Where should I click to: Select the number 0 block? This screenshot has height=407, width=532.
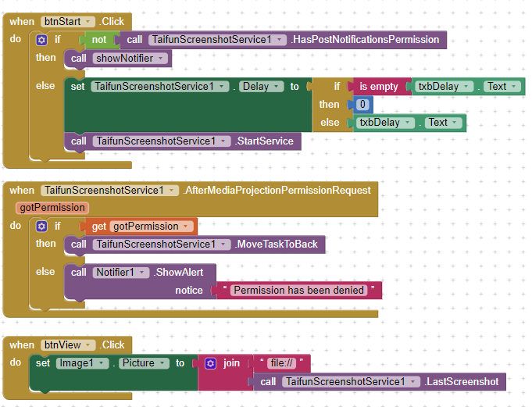[362, 105]
